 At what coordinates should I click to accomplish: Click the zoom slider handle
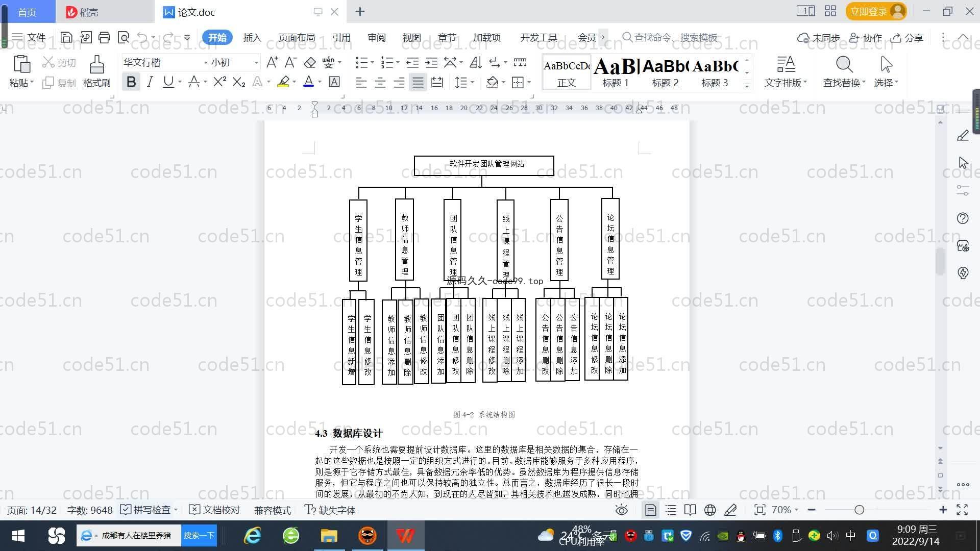(x=859, y=510)
